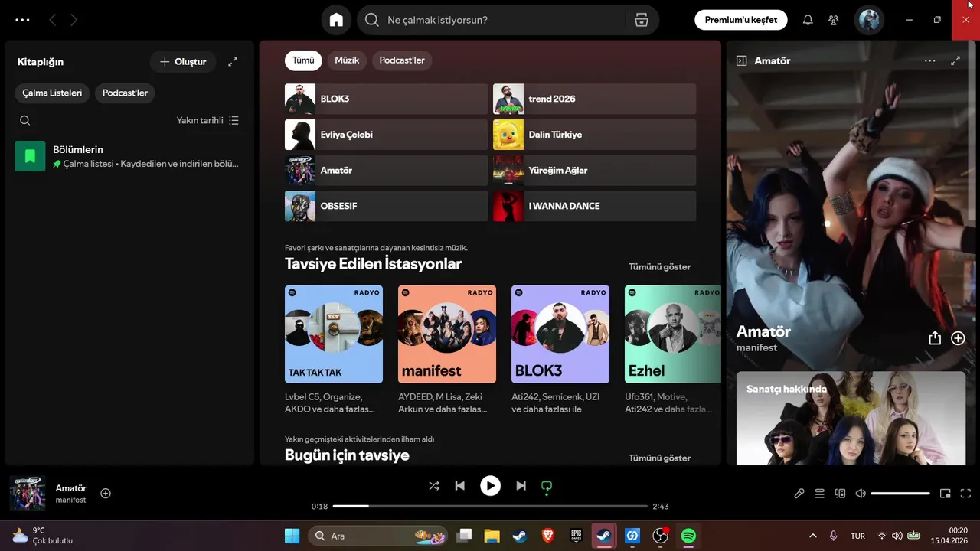Go forward with the right arrow
This screenshot has width=980, height=551.
pyautogui.click(x=73, y=21)
